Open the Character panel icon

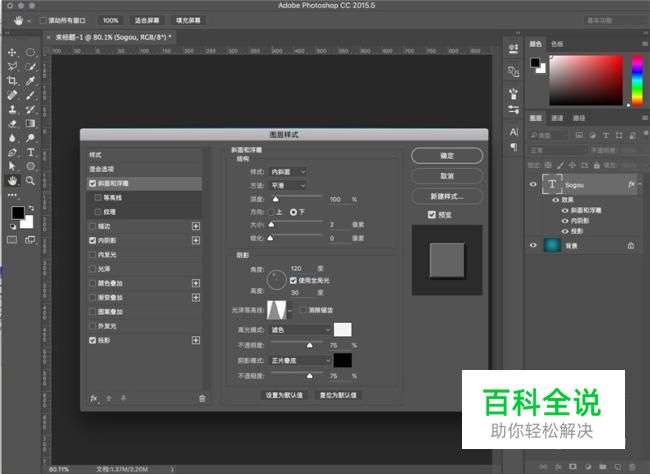pyautogui.click(x=514, y=132)
